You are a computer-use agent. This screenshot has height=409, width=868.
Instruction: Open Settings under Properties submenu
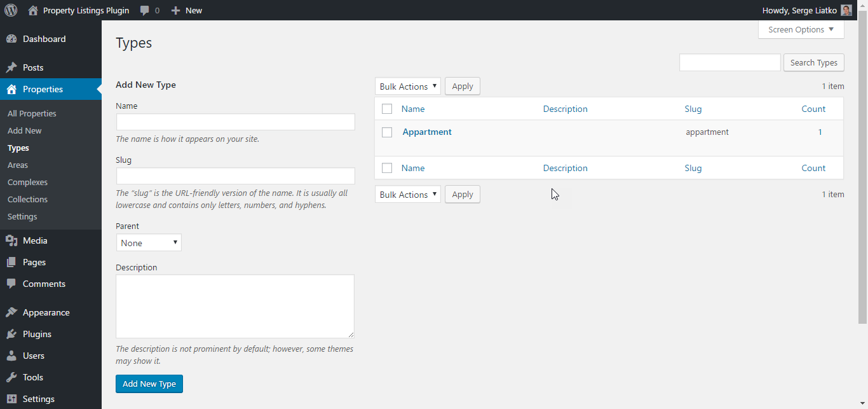coord(22,216)
